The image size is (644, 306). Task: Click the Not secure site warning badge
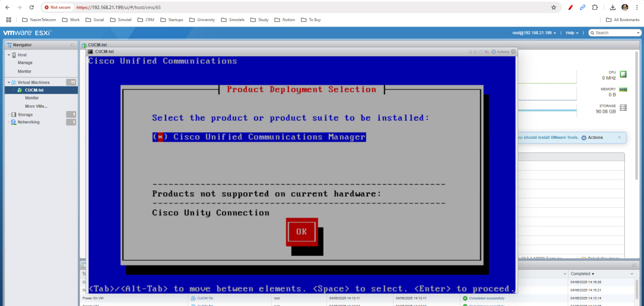tap(57, 8)
